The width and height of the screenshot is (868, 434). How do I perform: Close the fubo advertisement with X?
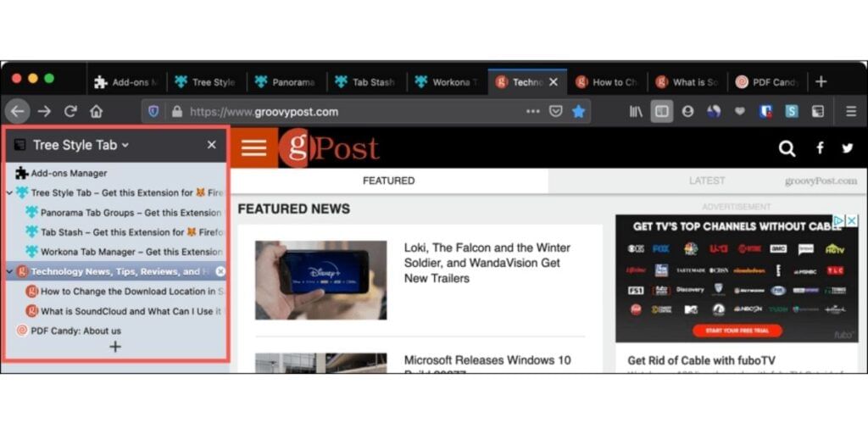point(853,220)
